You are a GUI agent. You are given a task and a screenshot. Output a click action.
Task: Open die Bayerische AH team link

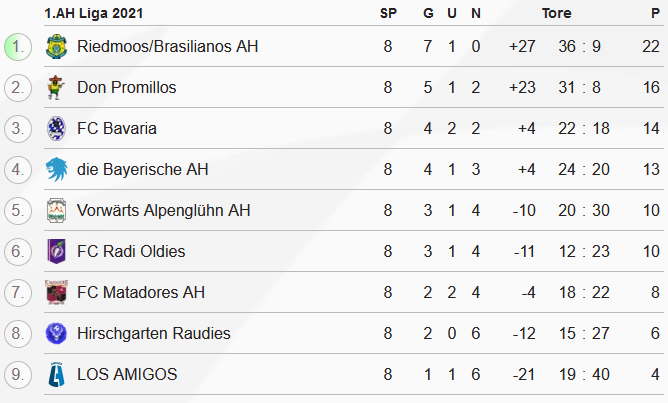tap(143, 170)
